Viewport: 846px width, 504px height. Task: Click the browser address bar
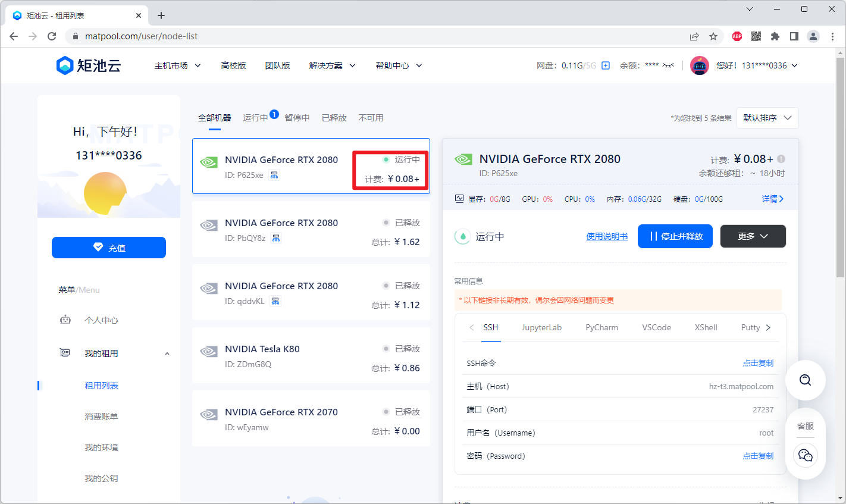[x=381, y=36]
